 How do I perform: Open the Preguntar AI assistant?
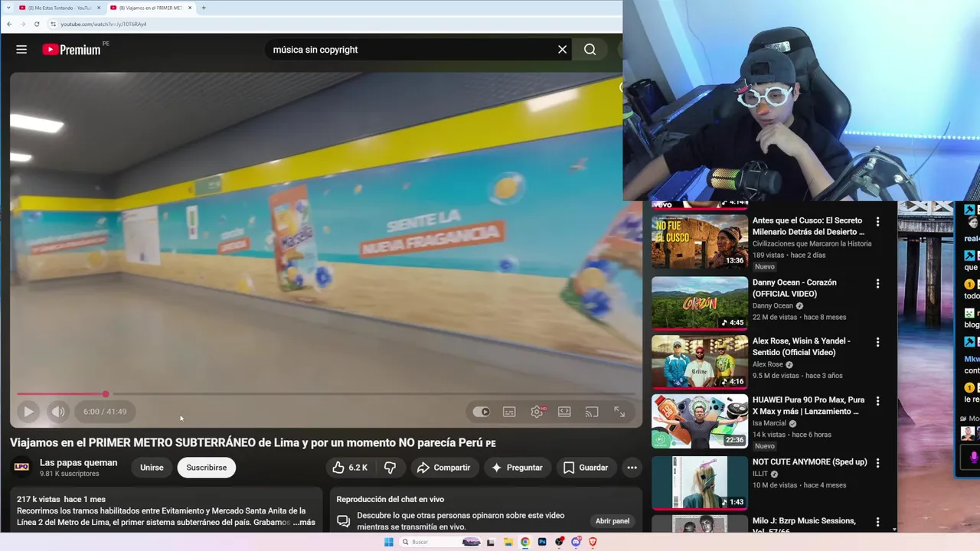[517, 468]
